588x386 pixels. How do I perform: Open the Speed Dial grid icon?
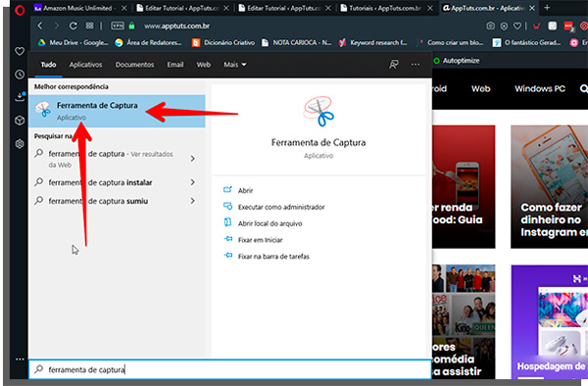[89, 25]
